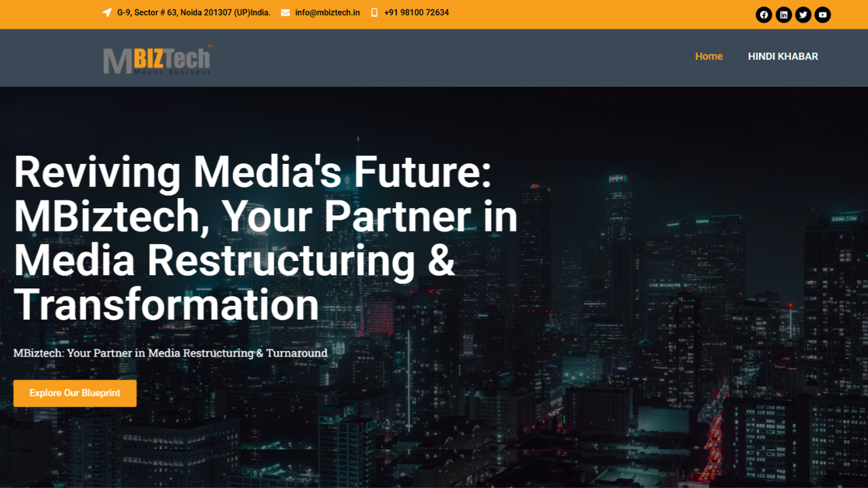Click the mobile phone icon beside number
Image resolution: width=868 pixels, height=488 pixels.
374,13
